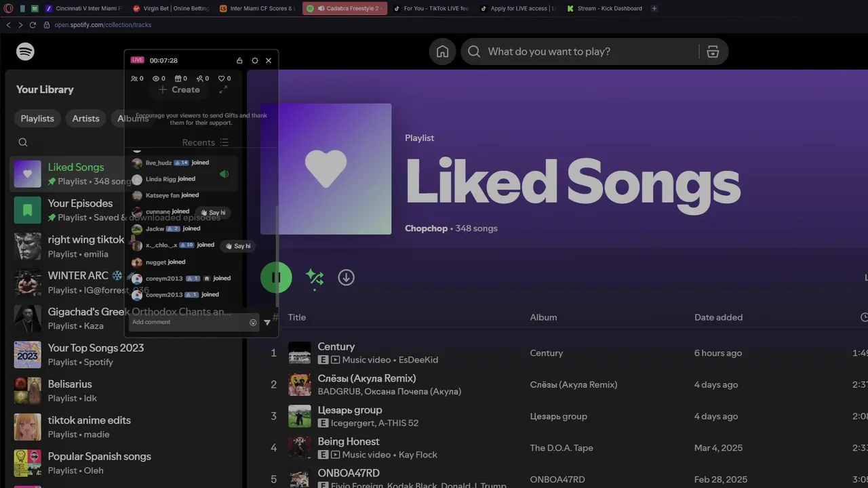Click the search magnifier in top bar
The image size is (868, 488).
[474, 52]
